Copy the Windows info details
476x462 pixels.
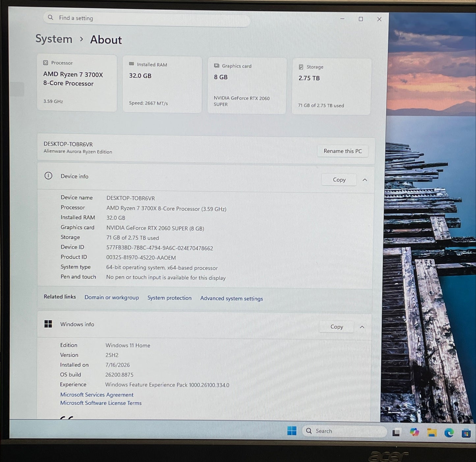(337, 326)
